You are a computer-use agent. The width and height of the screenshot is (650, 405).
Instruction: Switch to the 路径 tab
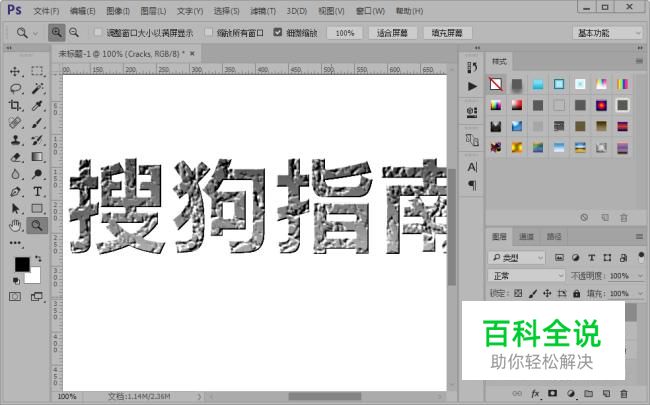point(554,236)
